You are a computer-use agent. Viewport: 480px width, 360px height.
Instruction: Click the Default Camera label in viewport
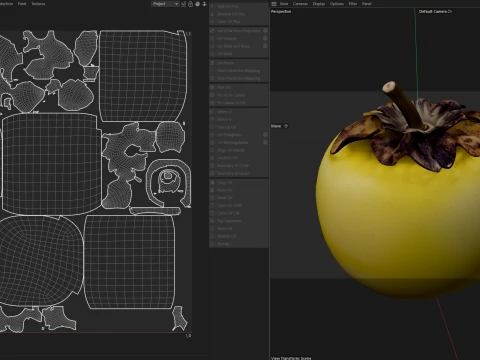pos(433,11)
